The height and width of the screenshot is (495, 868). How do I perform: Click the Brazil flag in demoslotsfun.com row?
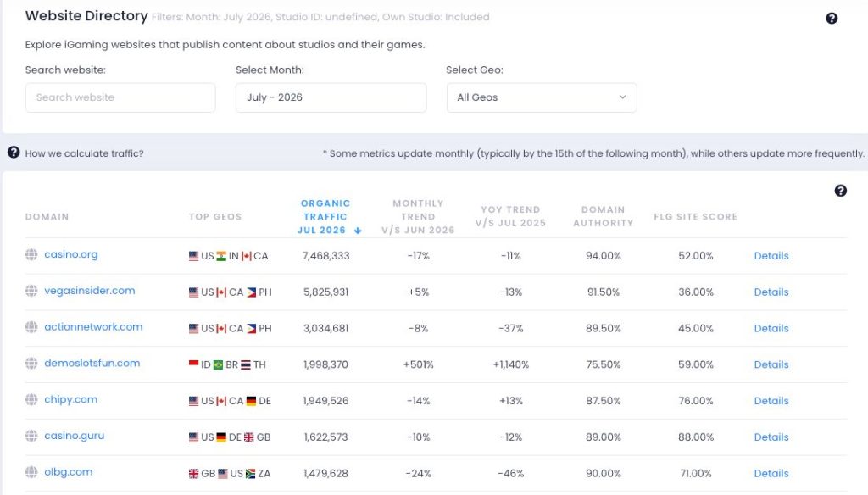coord(218,364)
